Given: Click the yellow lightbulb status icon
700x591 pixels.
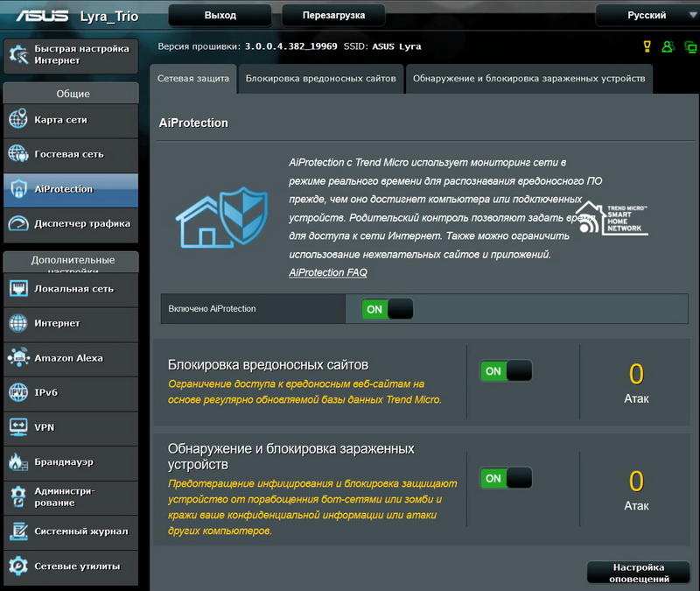Looking at the screenshot, I should 647,46.
